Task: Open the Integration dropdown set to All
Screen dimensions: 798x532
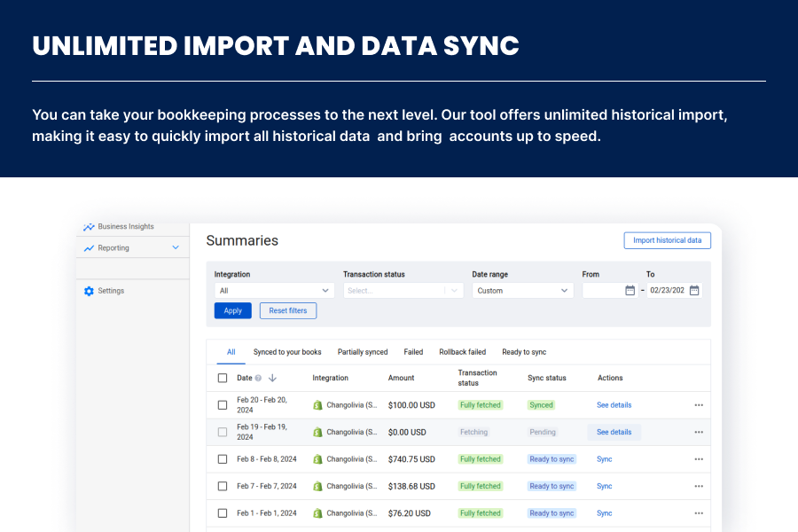Action: [274, 290]
